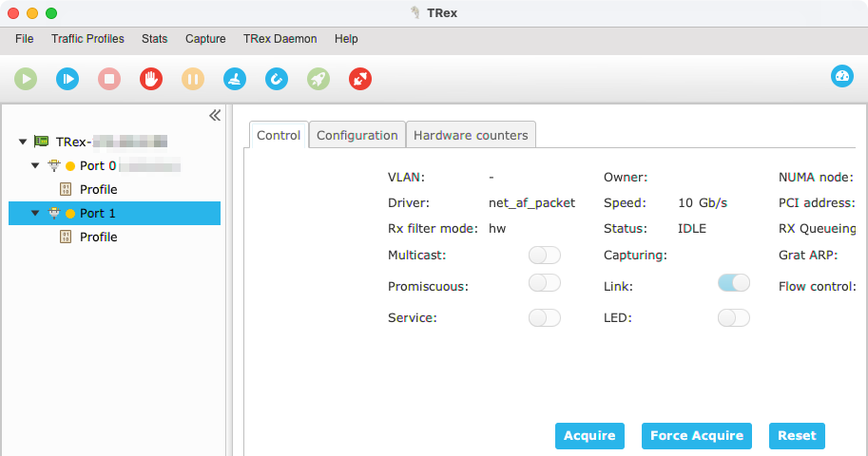This screenshot has height=456, width=868.
Task: Select Profile under Port 0
Action: (99, 189)
